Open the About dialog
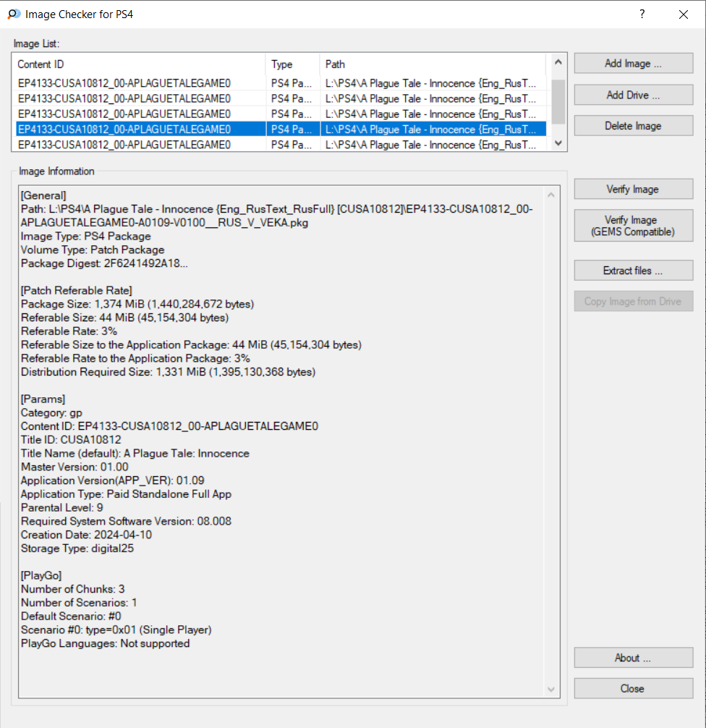The image size is (706, 728). tap(634, 657)
